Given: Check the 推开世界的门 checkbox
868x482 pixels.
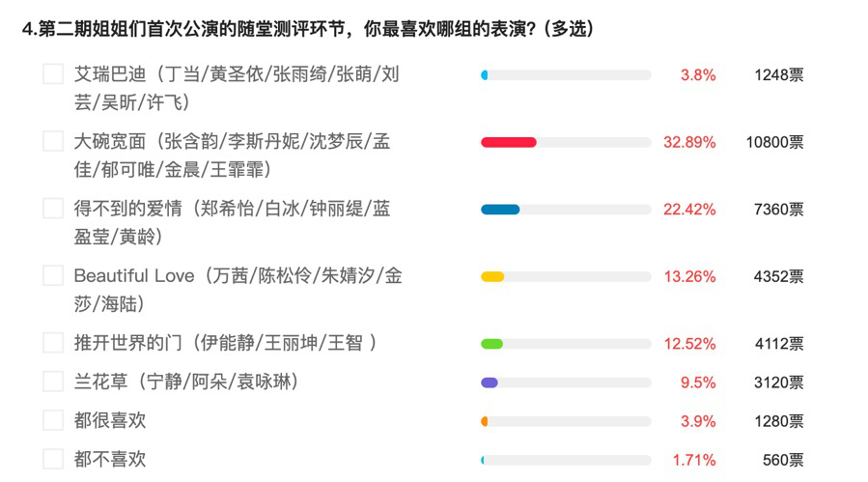Looking at the screenshot, I should 53,343.
